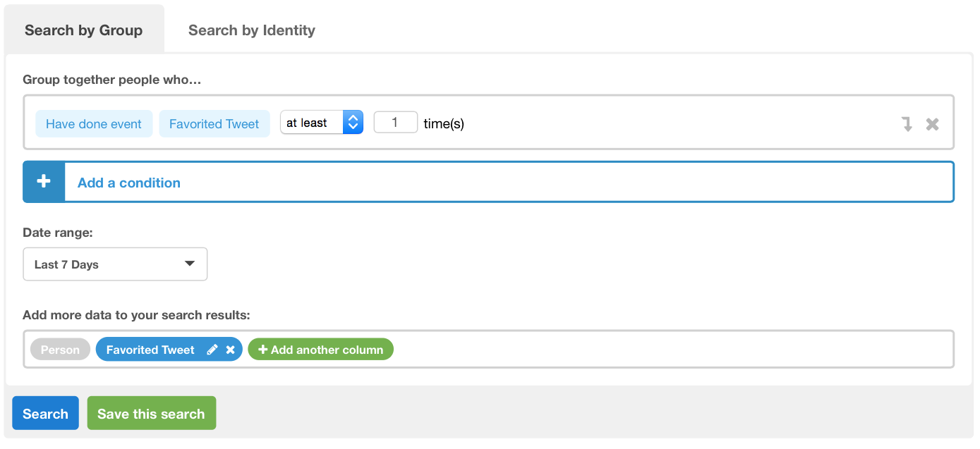Click the Favorited Tweet column tag label
The height and width of the screenshot is (449, 980).
[x=150, y=350]
